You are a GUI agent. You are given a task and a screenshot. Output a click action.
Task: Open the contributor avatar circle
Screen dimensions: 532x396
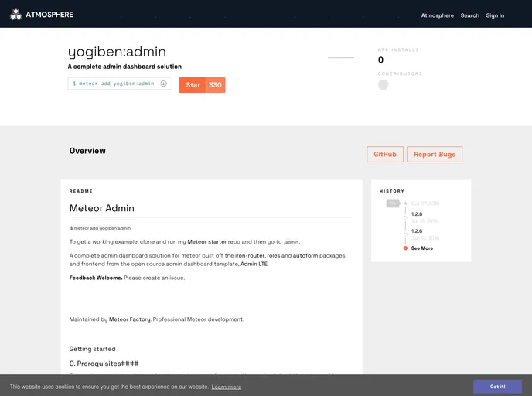click(x=383, y=85)
